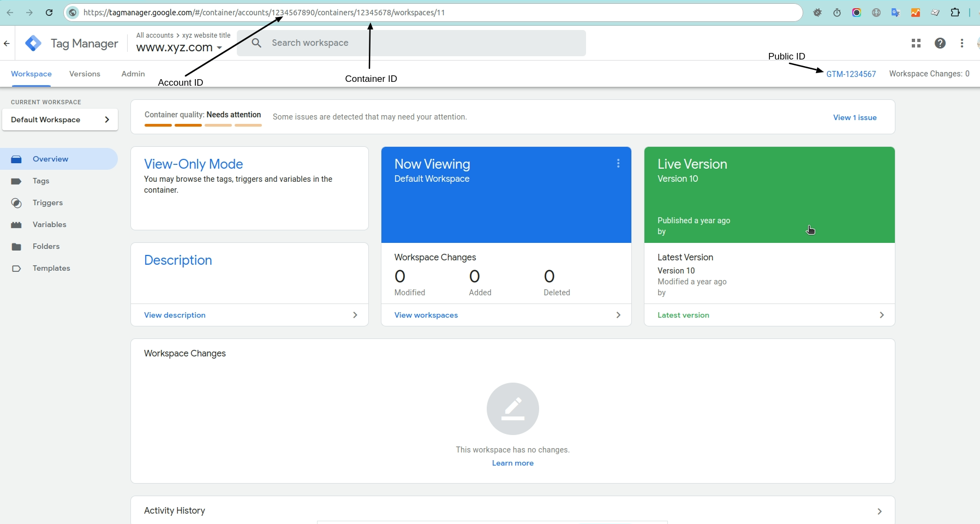Viewport: 980px width, 524px height.
Task: Open the three-dot menu in header
Action: point(961,43)
